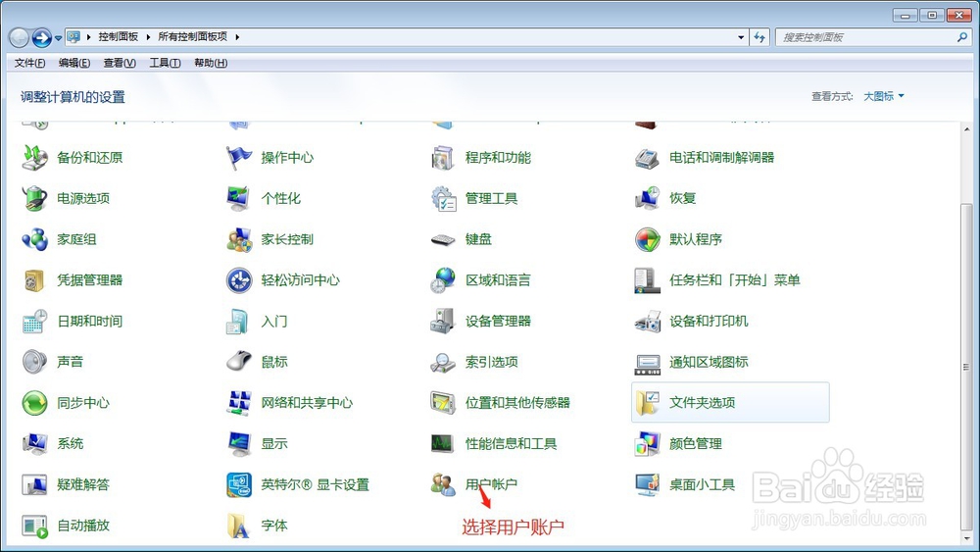Open the 帮助(H) menu
The width and height of the screenshot is (980, 552).
(x=211, y=63)
